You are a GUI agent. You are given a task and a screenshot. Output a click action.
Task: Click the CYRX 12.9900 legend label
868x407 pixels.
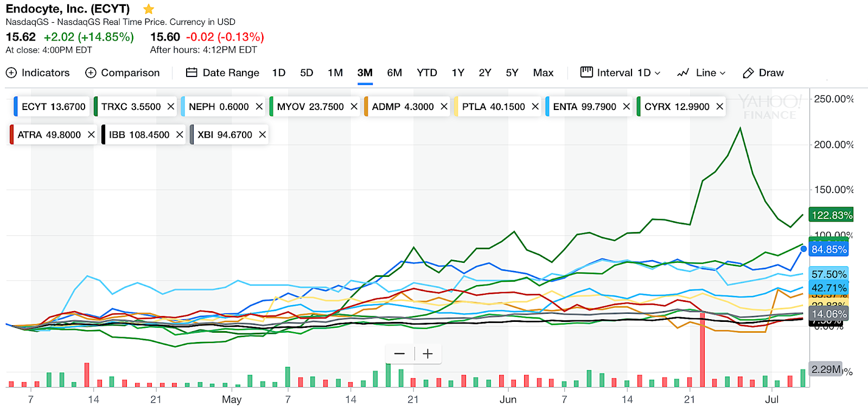(677, 107)
